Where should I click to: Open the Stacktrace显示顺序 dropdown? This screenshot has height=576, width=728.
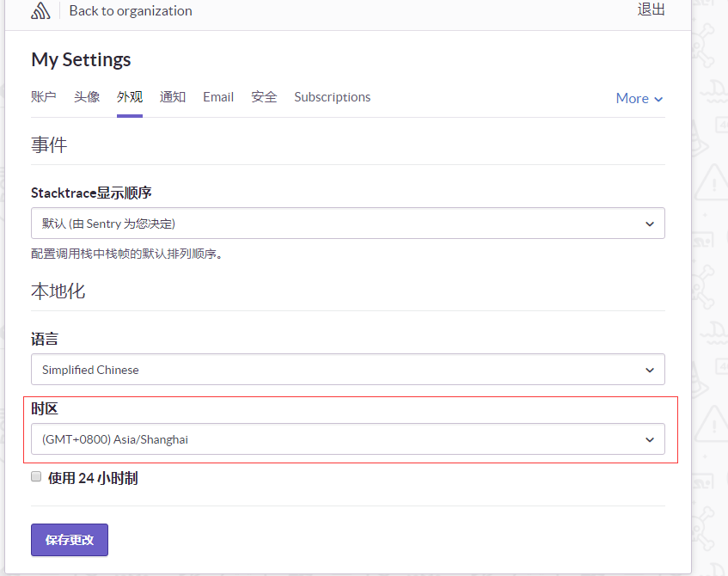(348, 224)
